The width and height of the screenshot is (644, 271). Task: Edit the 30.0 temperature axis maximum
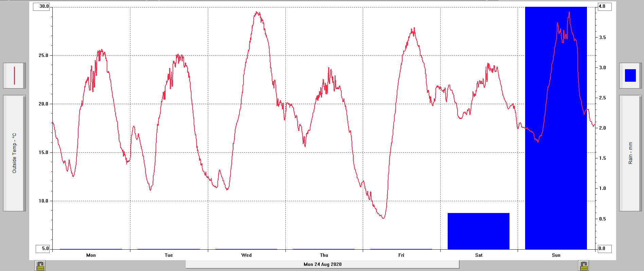point(41,6)
